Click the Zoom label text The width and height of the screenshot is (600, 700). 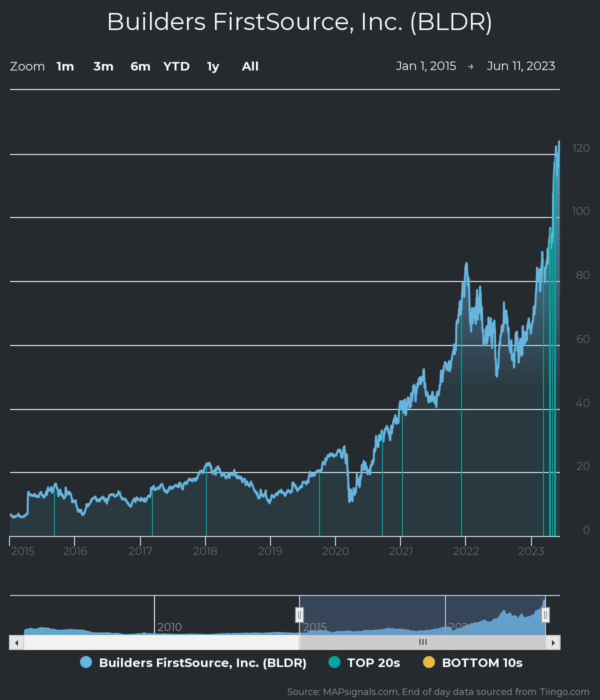click(x=27, y=66)
